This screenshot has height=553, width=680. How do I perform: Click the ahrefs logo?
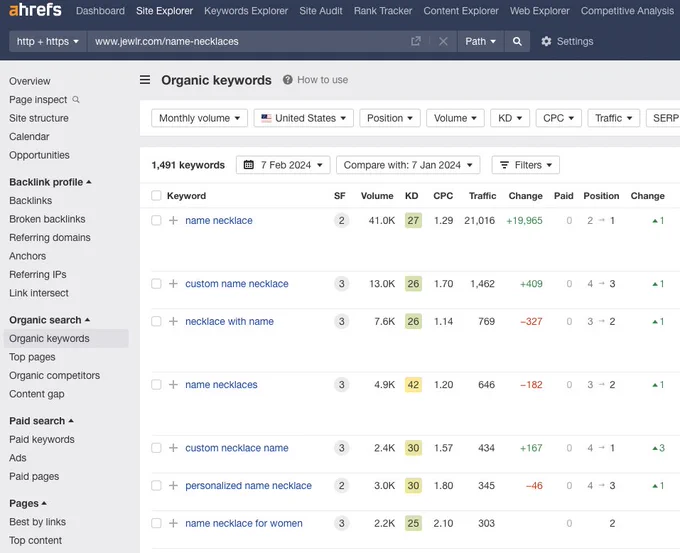pyautogui.click(x=35, y=10)
